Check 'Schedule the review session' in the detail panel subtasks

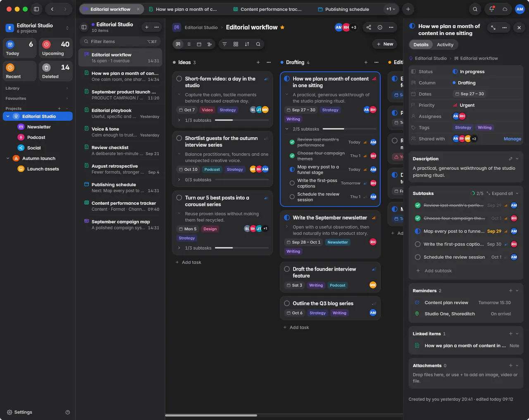417,257
